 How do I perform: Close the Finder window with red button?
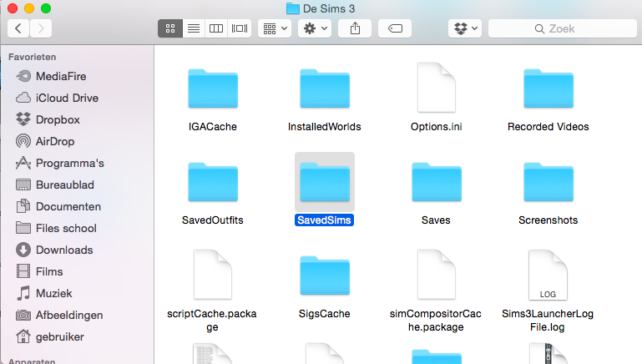[13, 8]
